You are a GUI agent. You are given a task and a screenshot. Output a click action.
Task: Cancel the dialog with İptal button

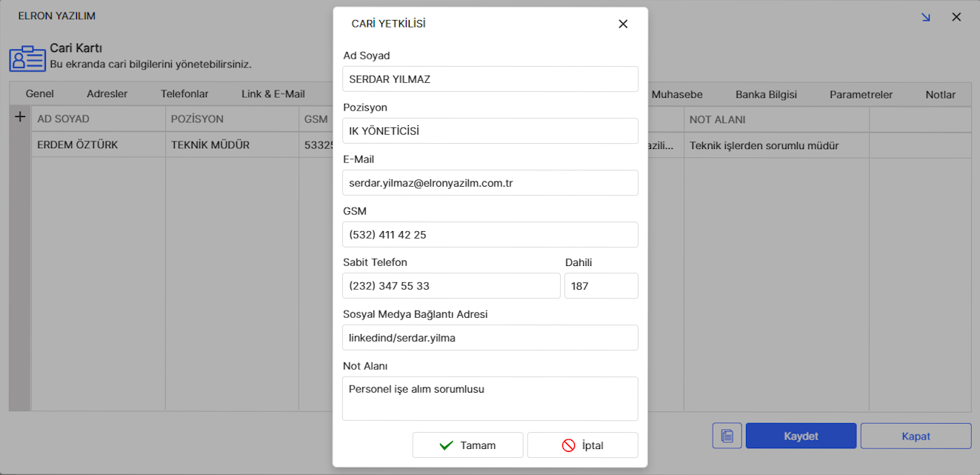point(582,445)
